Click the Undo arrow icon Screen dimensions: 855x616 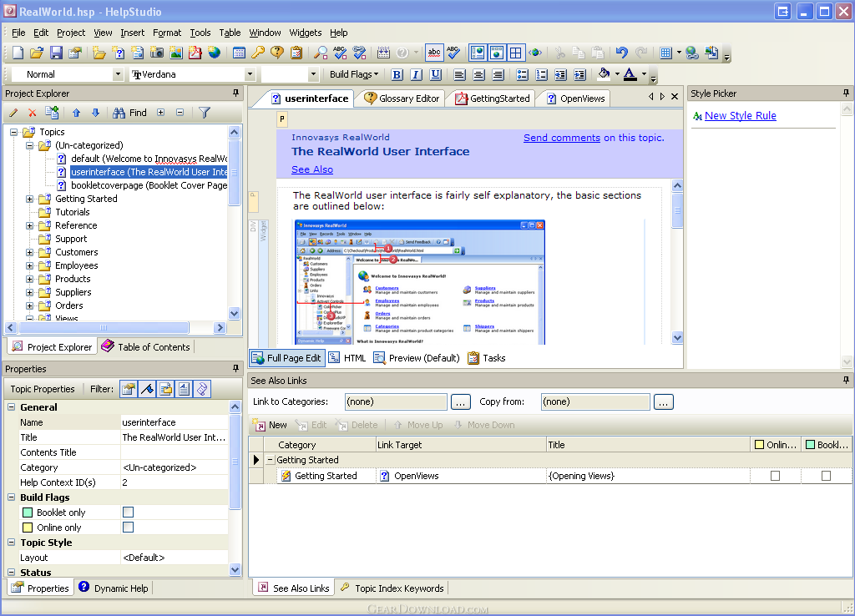point(621,53)
